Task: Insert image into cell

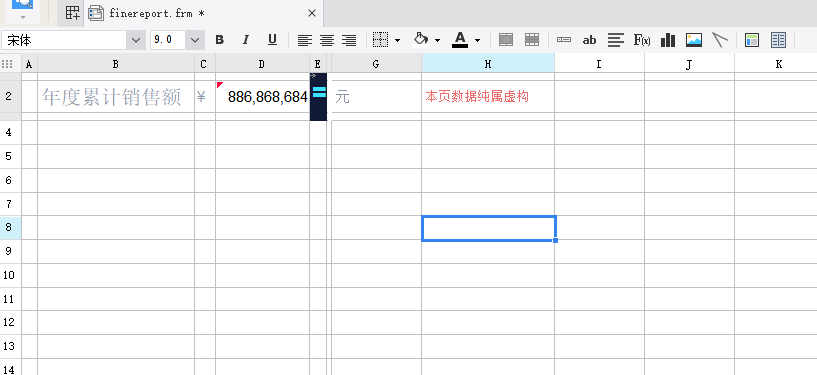Action: click(x=694, y=40)
